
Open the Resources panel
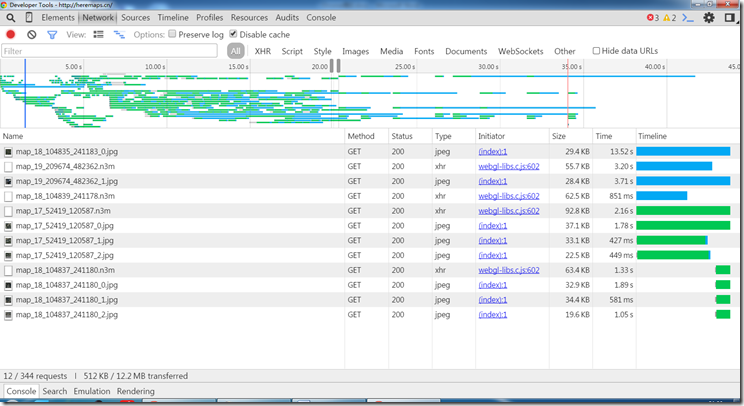point(249,18)
